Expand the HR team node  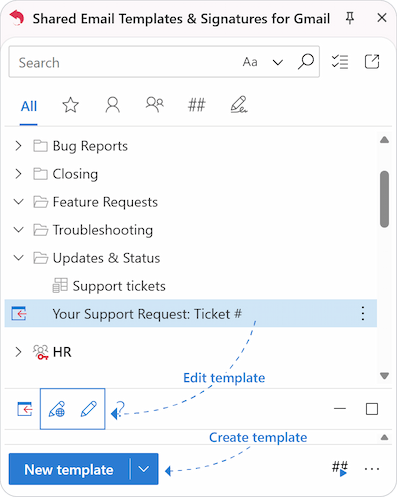point(19,352)
